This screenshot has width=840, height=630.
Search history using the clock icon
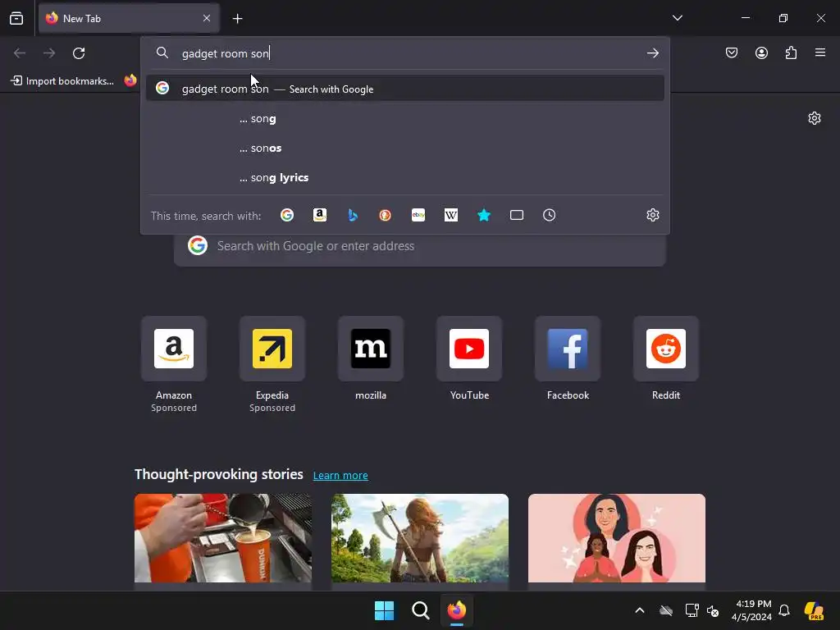coord(549,216)
